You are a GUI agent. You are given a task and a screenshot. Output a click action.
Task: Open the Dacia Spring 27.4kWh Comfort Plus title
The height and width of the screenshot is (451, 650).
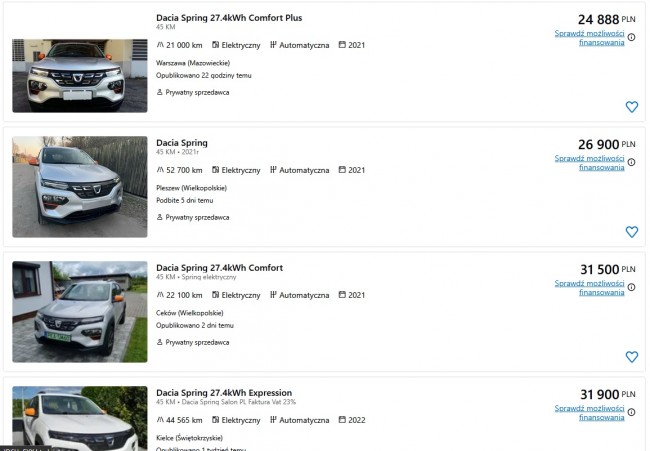tap(229, 18)
